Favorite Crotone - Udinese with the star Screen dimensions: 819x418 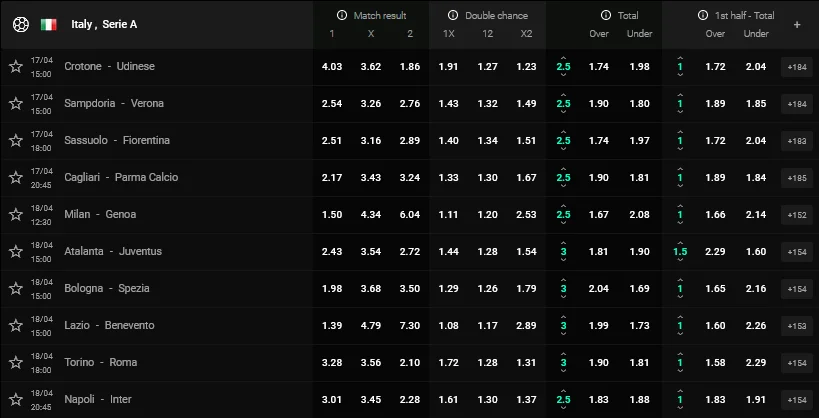(x=15, y=67)
